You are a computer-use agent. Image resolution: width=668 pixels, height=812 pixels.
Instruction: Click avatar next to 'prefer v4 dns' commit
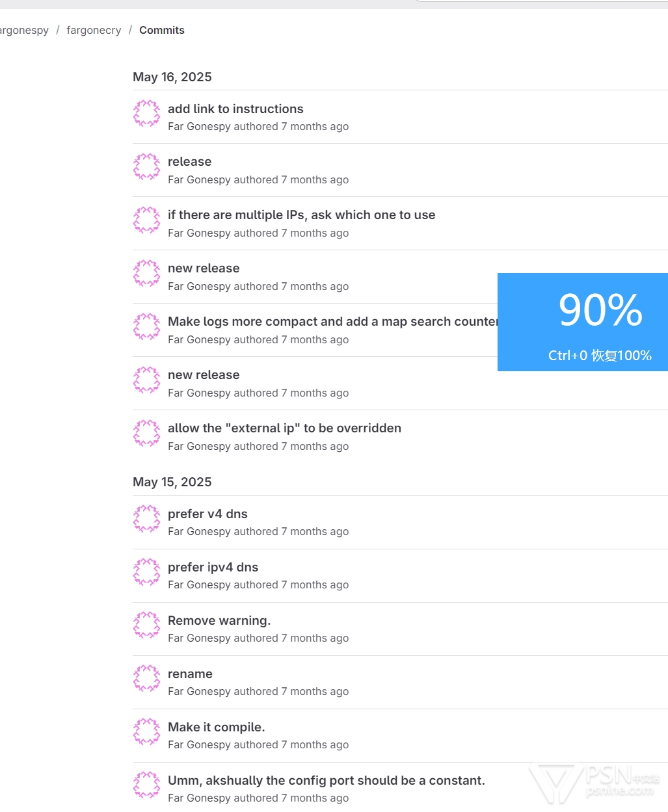146,519
